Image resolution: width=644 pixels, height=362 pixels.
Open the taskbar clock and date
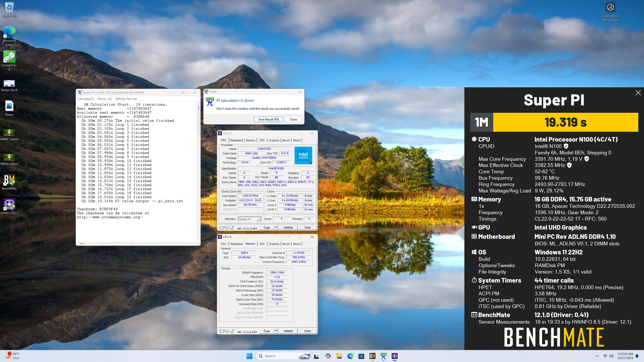pyautogui.click(x=625, y=356)
